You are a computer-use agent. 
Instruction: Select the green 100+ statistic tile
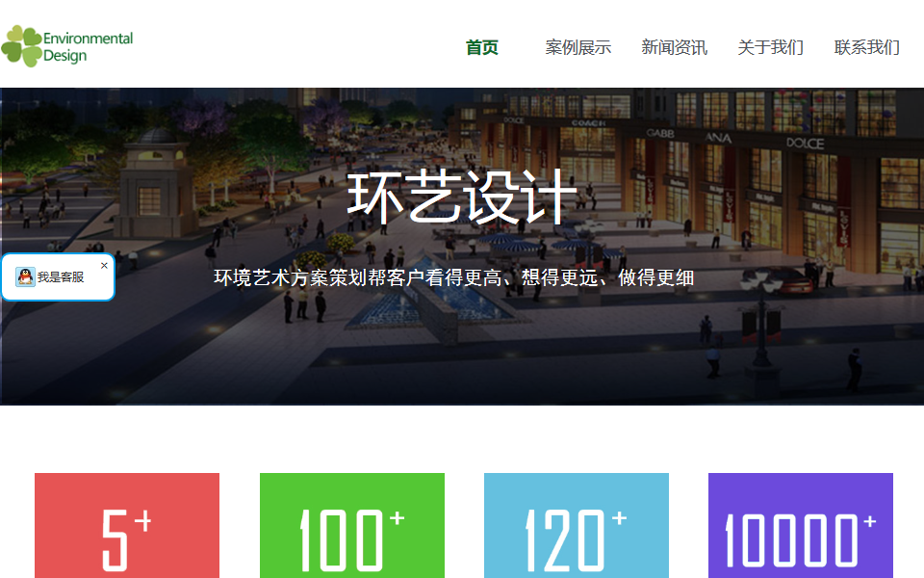pos(351,526)
